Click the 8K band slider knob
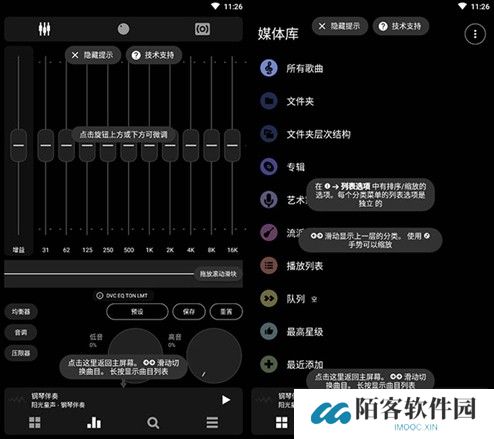 coord(211,145)
